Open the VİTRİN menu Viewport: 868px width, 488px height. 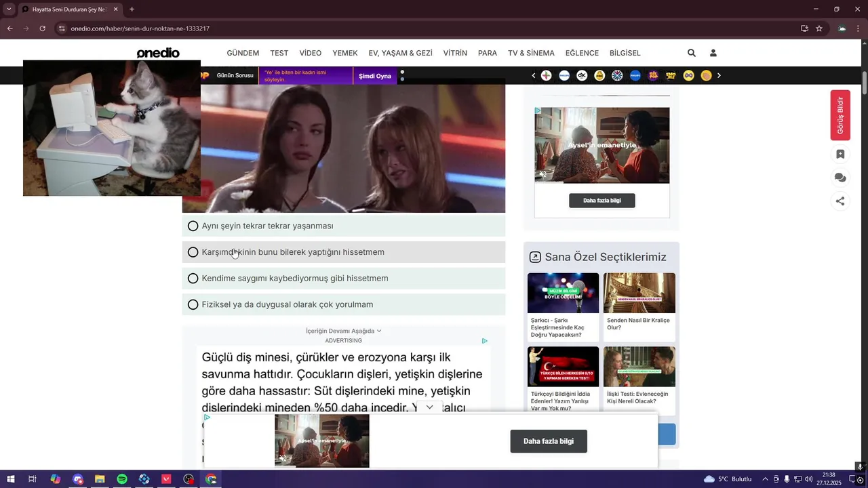click(455, 53)
